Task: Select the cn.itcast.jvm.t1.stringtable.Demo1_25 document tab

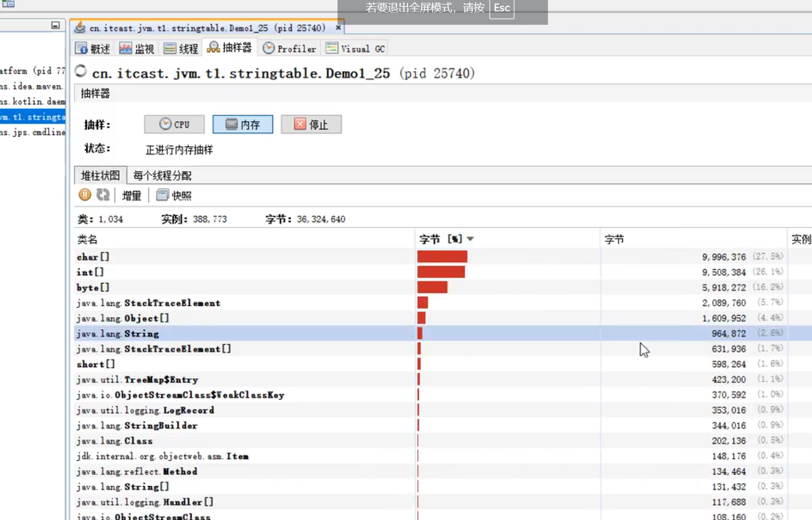Action: point(207,28)
